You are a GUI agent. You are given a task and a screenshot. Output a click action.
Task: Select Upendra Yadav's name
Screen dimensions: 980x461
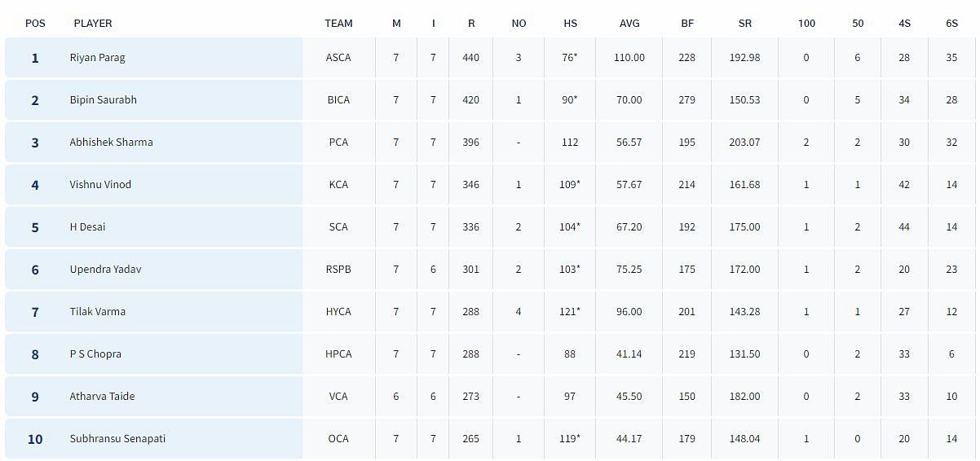pyautogui.click(x=105, y=270)
